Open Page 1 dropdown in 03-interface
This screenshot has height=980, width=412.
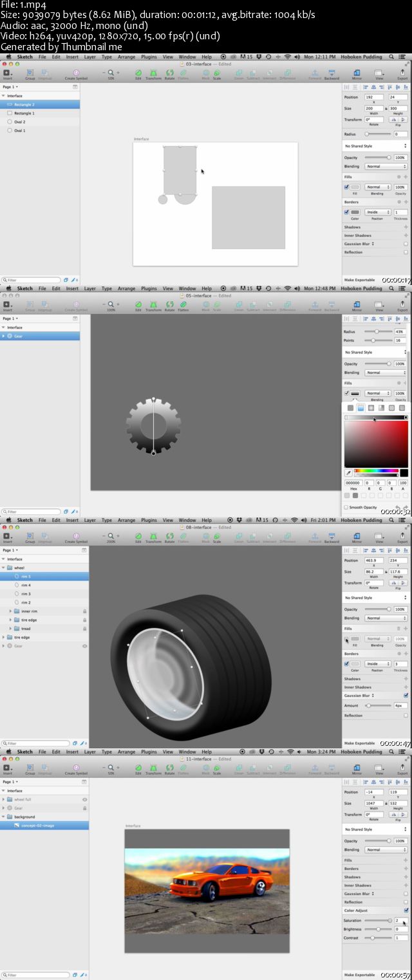tap(11, 86)
